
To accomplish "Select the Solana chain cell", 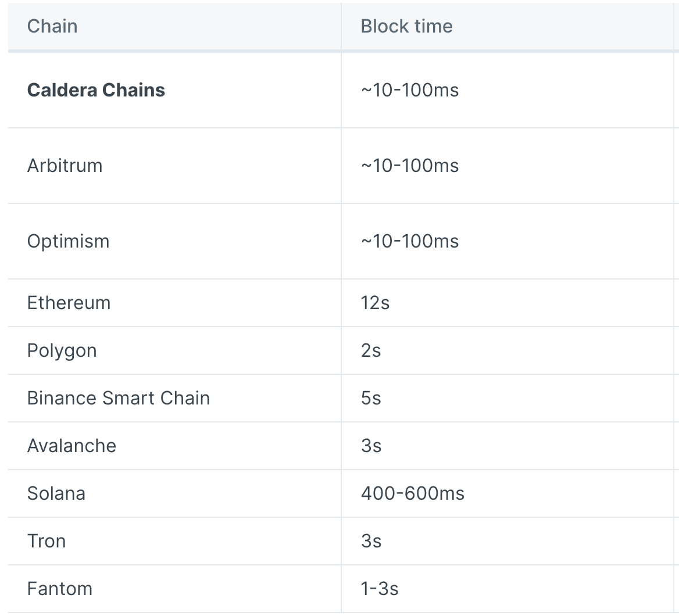I will [x=174, y=493].
